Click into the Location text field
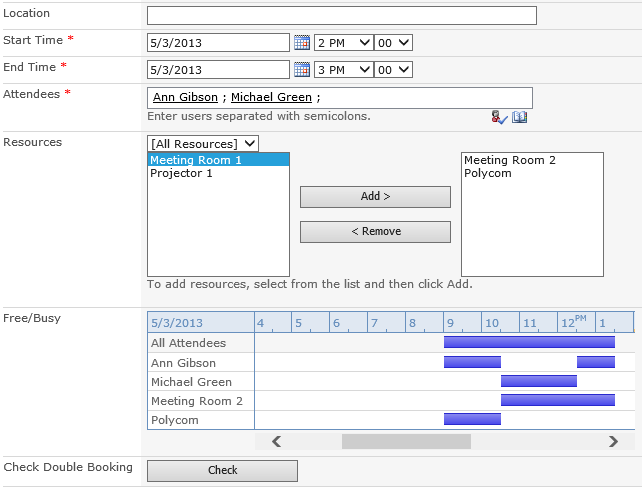 pos(341,16)
